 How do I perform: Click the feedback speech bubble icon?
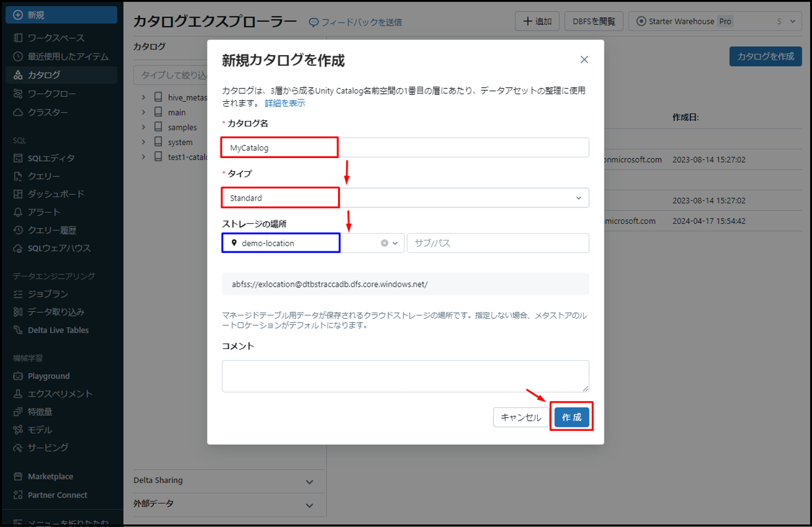(314, 23)
